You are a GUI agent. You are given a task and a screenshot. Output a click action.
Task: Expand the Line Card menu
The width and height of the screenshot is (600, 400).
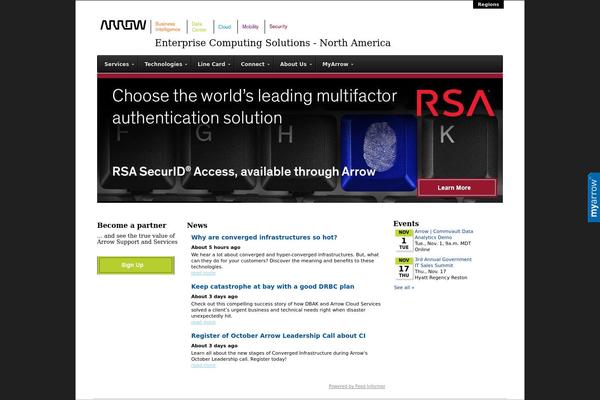coord(214,64)
